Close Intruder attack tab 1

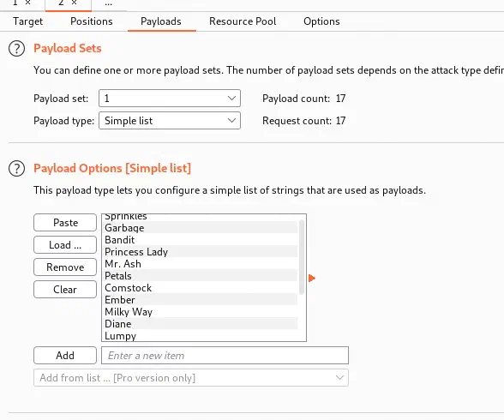coord(28,3)
